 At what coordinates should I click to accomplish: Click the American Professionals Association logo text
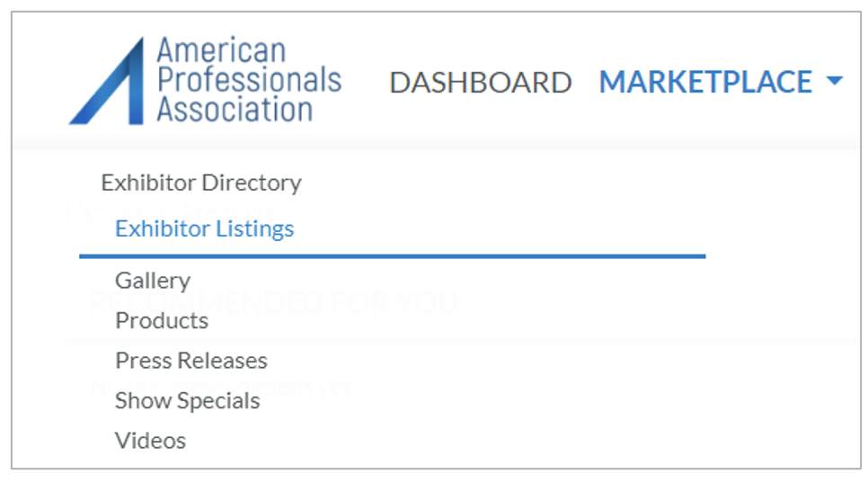249,79
